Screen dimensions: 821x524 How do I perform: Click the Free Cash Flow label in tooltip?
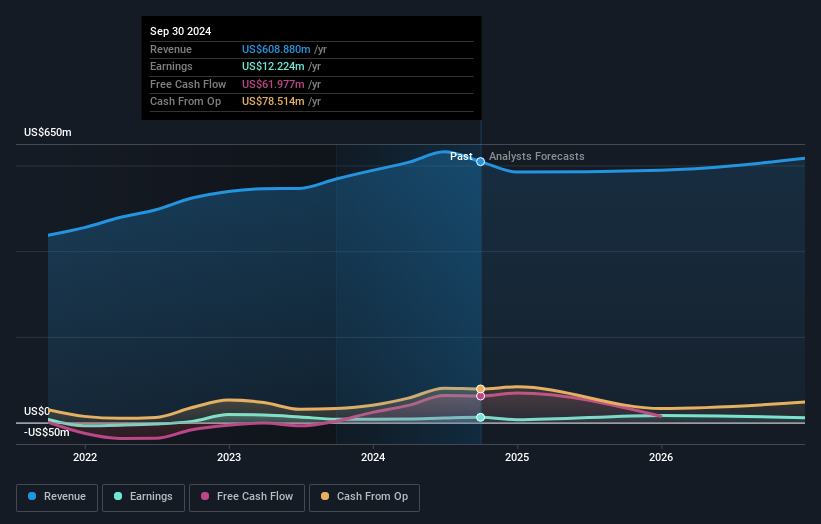pyautogui.click(x=188, y=84)
